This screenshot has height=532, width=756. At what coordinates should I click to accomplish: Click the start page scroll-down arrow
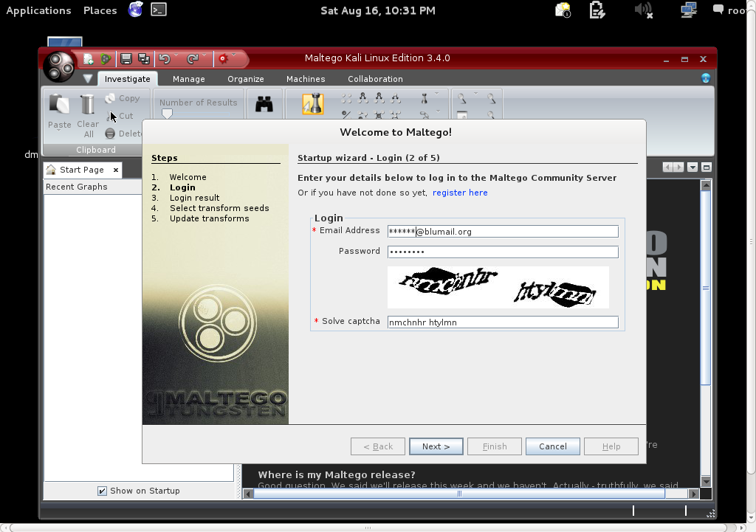click(x=705, y=481)
